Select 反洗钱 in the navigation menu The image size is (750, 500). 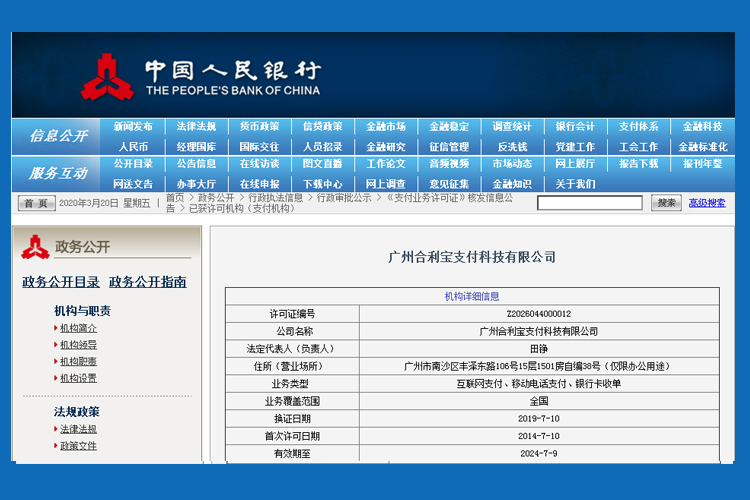[512, 147]
